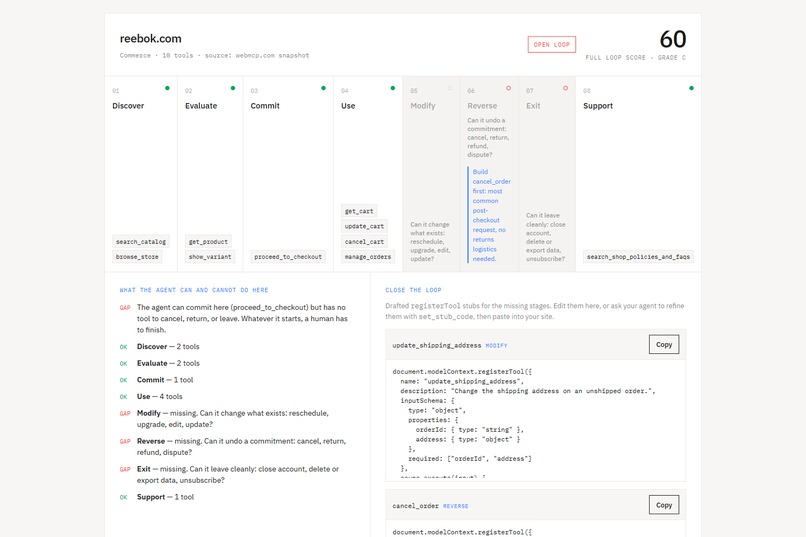
Task: Click the reebok.com site title
Action: [x=151, y=39]
